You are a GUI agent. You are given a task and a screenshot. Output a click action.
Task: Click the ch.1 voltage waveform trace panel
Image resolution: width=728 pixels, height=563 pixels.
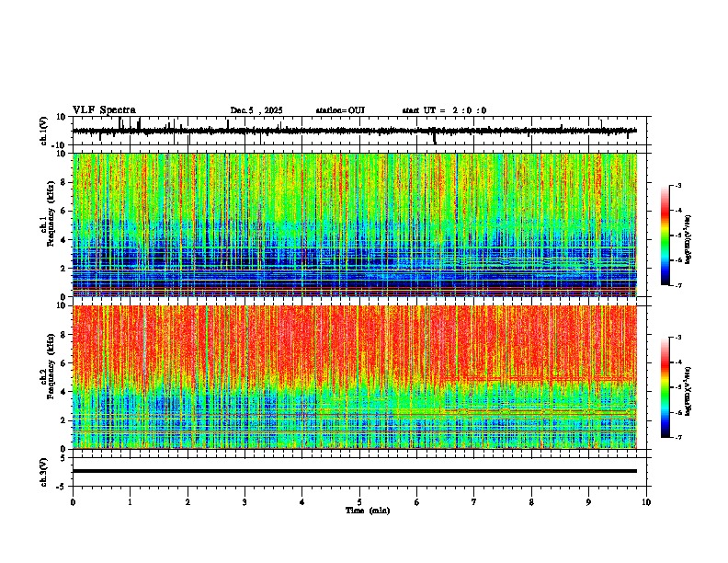pos(361,131)
